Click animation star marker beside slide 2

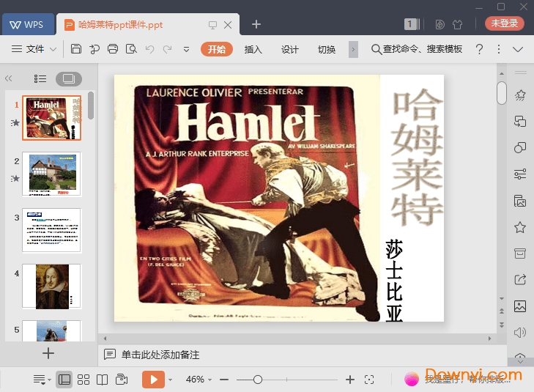click(15, 178)
